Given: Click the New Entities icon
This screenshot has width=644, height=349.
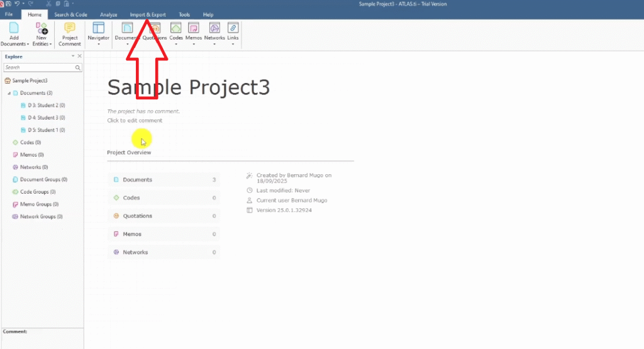Looking at the screenshot, I should click(x=42, y=28).
